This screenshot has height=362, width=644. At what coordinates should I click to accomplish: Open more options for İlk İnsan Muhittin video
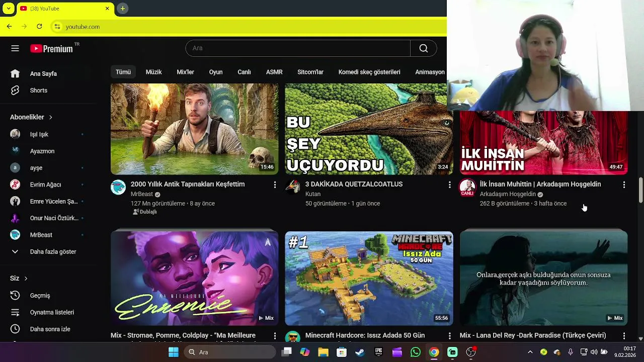click(624, 185)
